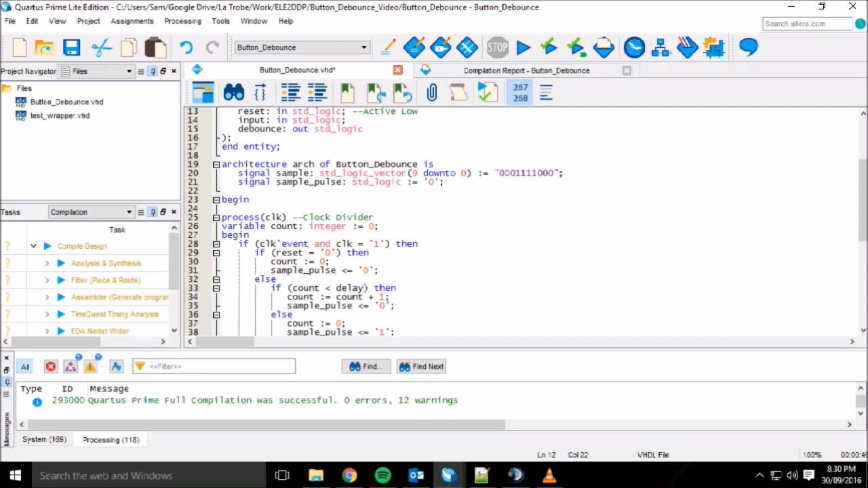Toggle the blue flag message filter icon

coord(116,367)
